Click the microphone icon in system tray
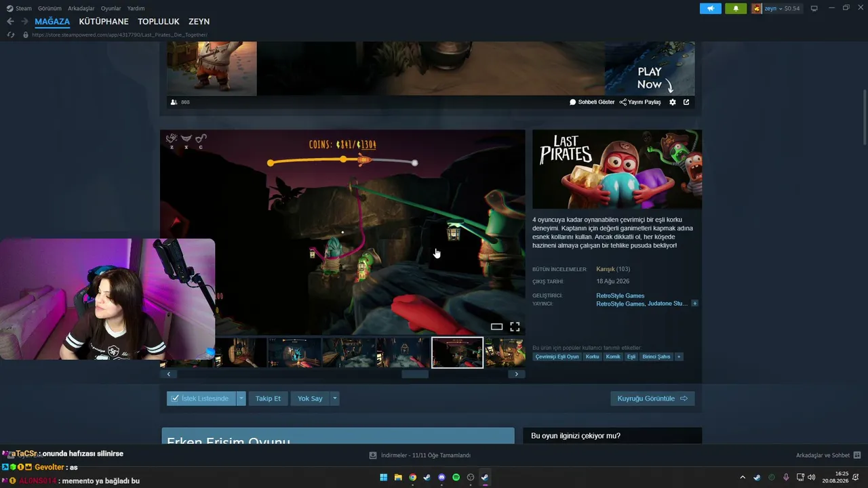 [786, 477]
